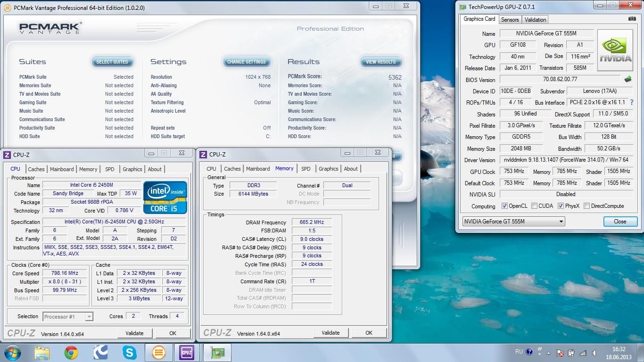Open Memory tab in the CPU-Z CPU window
The width and height of the screenshot is (644, 362).
88,169
